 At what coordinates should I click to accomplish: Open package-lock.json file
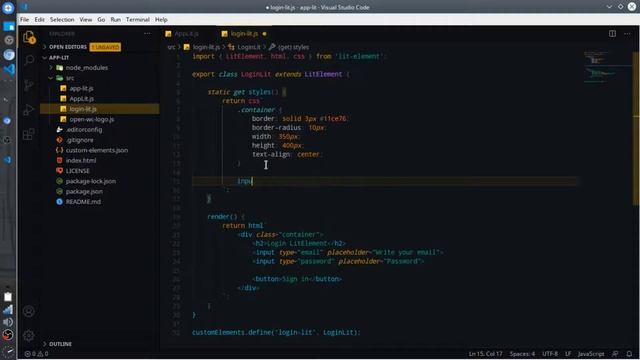(x=91, y=181)
